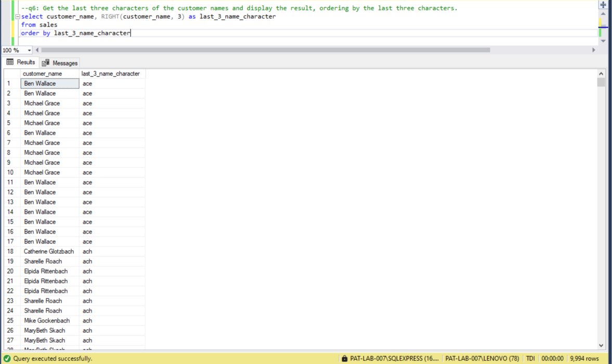Click the 9,994 rows status entry
This screenshot has width=612, height=364.
584,358
